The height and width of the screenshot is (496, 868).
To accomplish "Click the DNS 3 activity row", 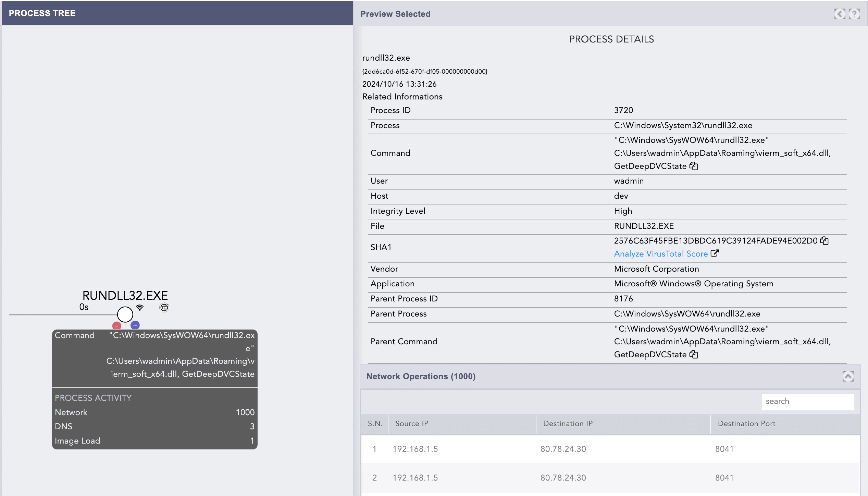I will click(154, 426).
